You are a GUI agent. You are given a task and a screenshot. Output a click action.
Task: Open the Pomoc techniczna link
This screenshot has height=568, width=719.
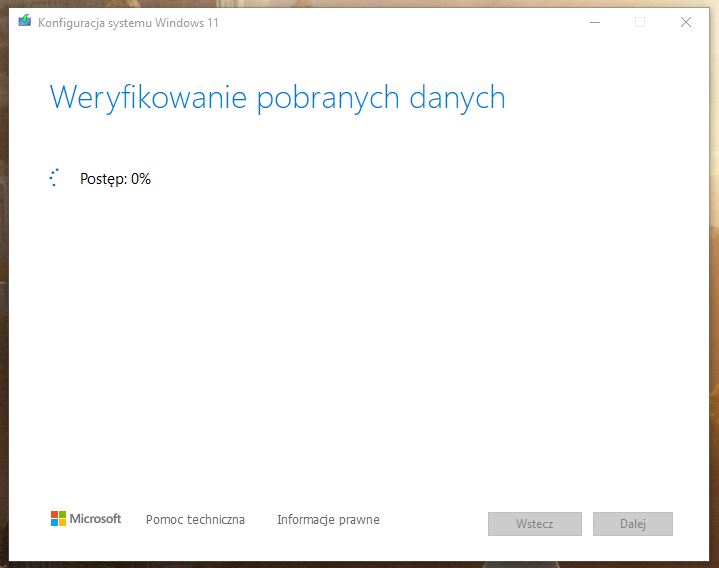(x=195, y=520)
